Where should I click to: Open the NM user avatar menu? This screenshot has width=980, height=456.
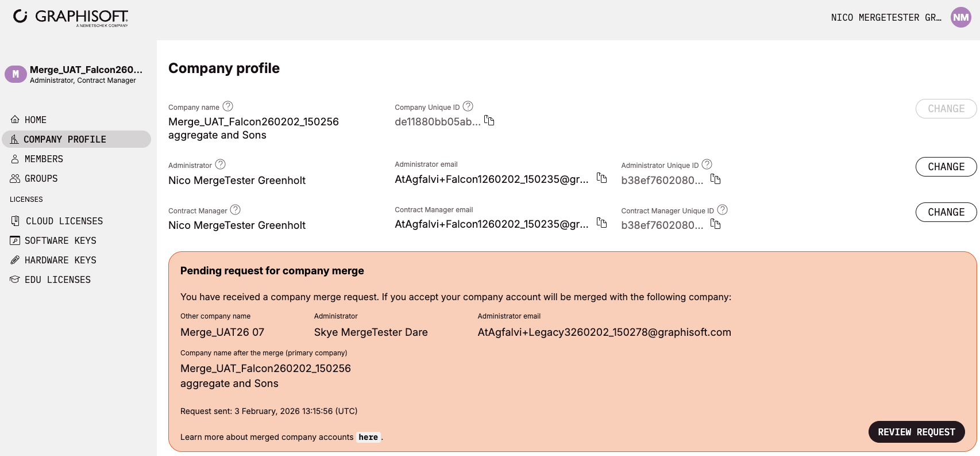[x=960, y=17]
